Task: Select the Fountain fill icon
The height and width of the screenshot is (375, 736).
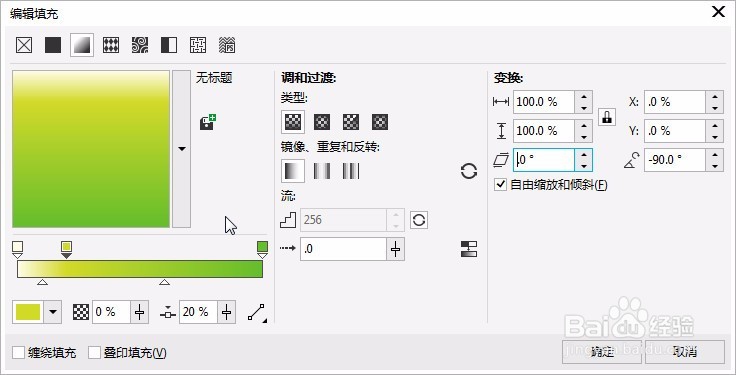Action: (82, 45)
